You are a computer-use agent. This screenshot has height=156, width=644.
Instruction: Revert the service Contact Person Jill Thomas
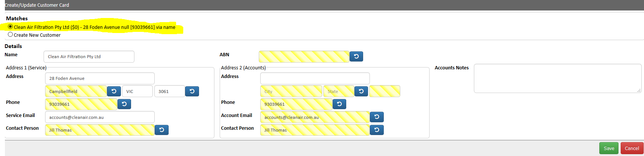tap(161, 130)
